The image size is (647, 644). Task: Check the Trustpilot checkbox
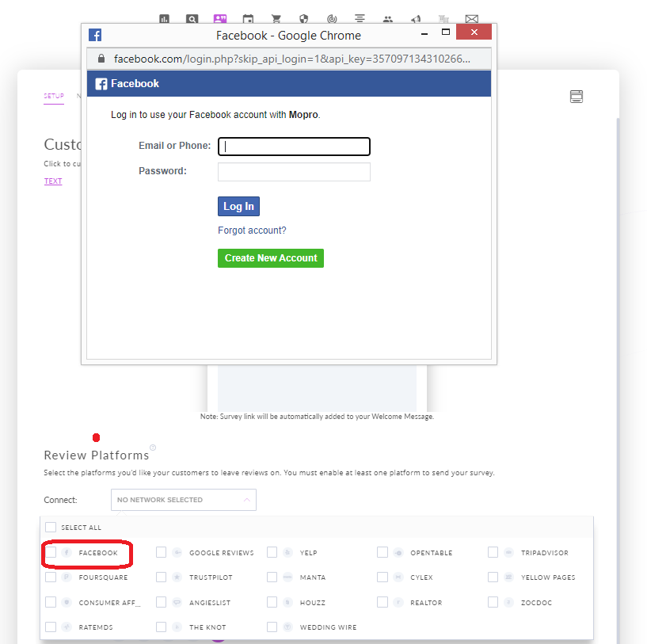point(162,577)
